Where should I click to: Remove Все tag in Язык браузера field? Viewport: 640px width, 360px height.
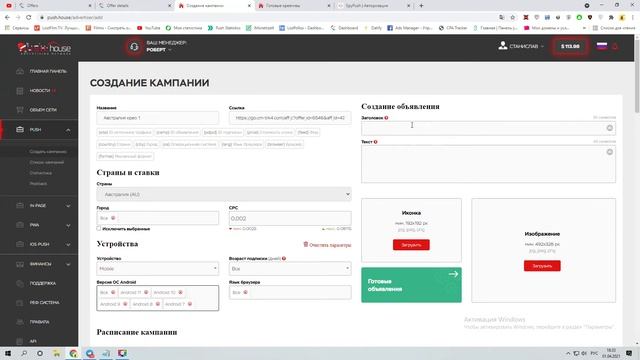tap(245, 292)
